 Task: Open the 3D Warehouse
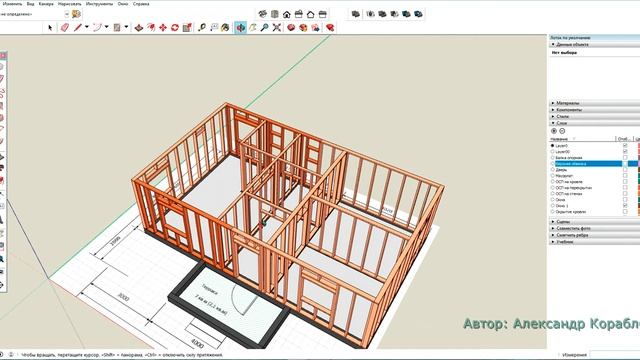tap(291, 28)
